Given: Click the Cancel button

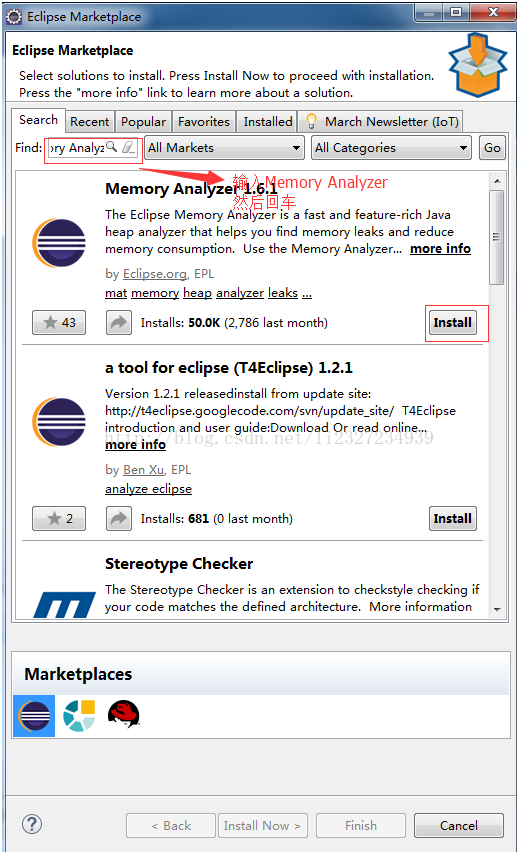Looking at the screenshot, I should coord(459,826).
